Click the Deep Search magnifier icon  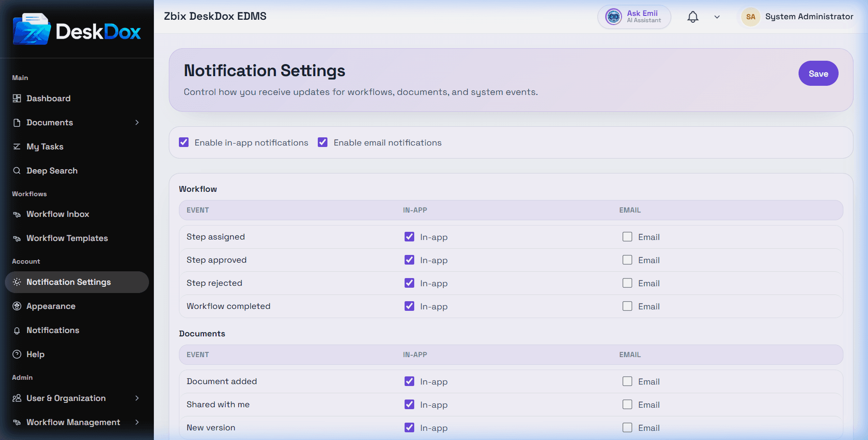[17, 171]
